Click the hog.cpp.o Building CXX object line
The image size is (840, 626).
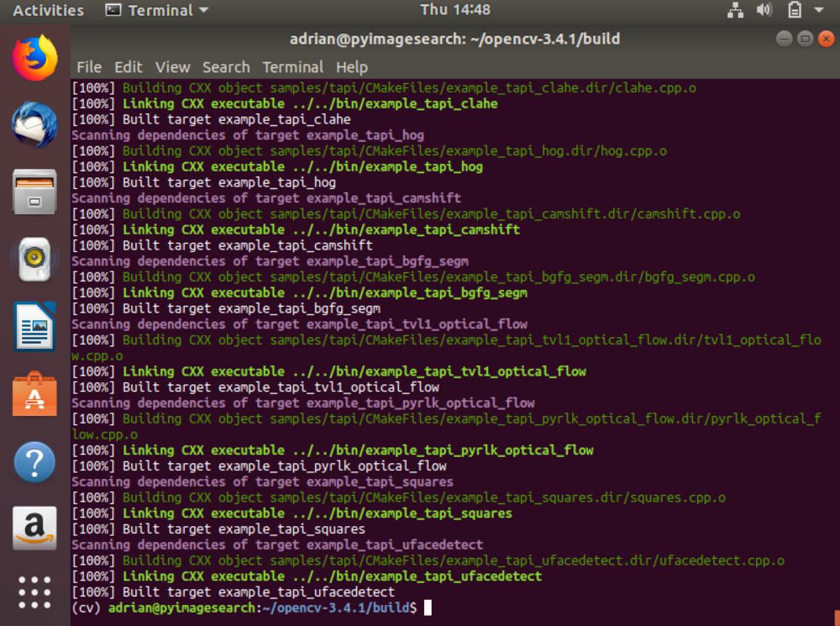pyautogui.click(x=370, y=151)
